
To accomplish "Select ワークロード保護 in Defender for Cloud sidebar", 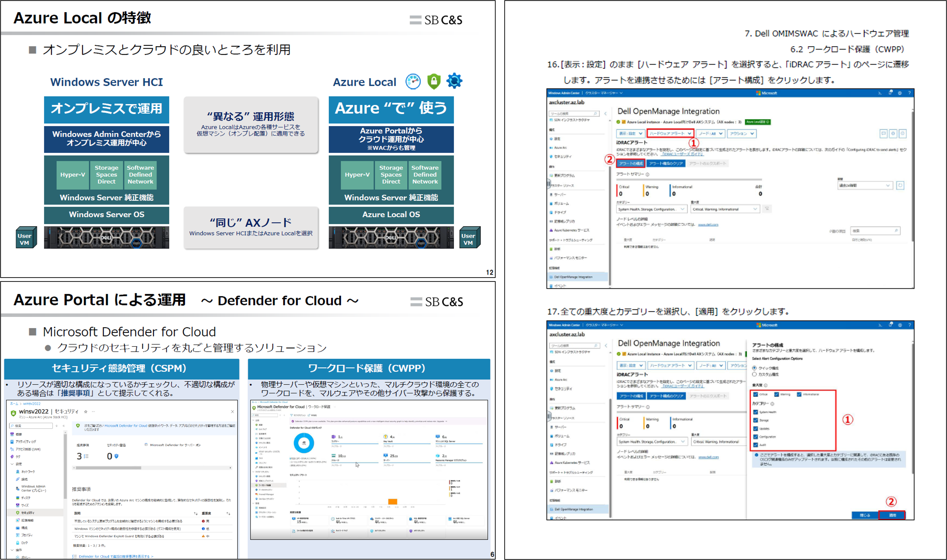I will (x=269, y=485).
